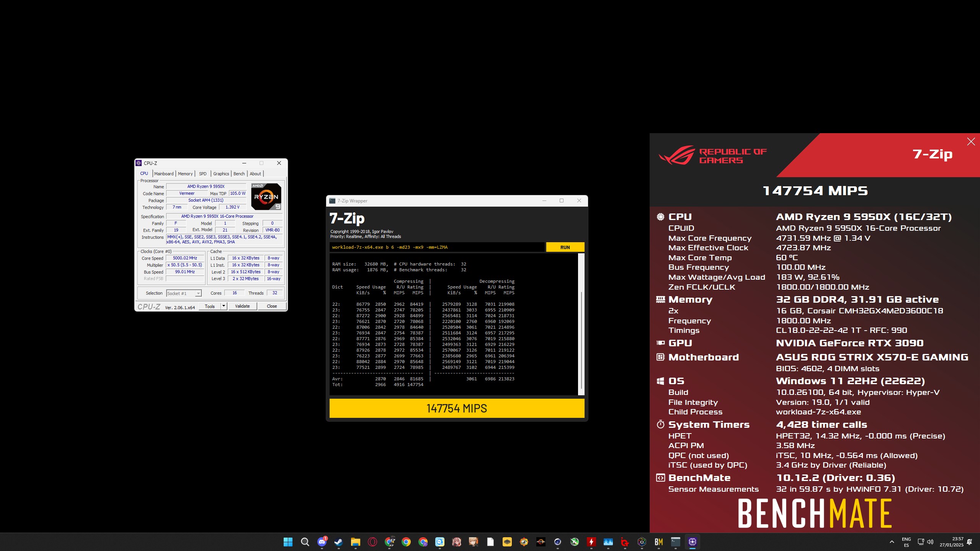The height and width of the screenshot is (551, 980).
Task: Click the 7-Zip Tot: total row
Action: 378,385
